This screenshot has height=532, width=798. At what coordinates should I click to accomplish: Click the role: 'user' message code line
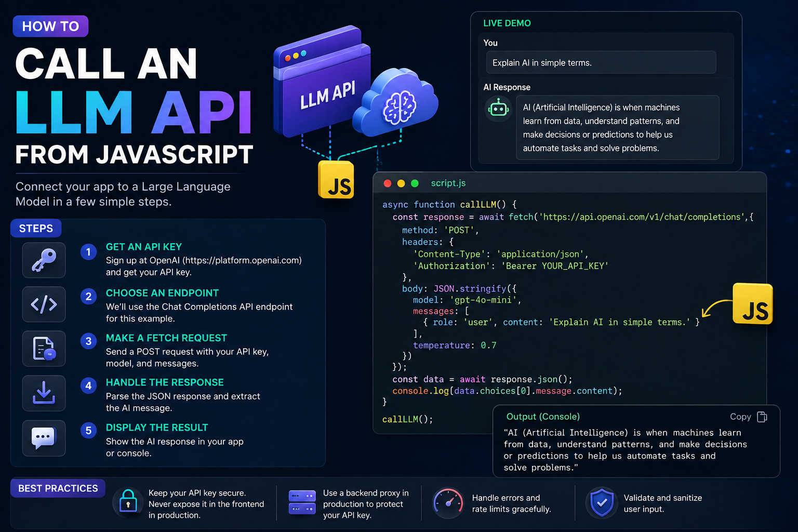click(562, 322)
